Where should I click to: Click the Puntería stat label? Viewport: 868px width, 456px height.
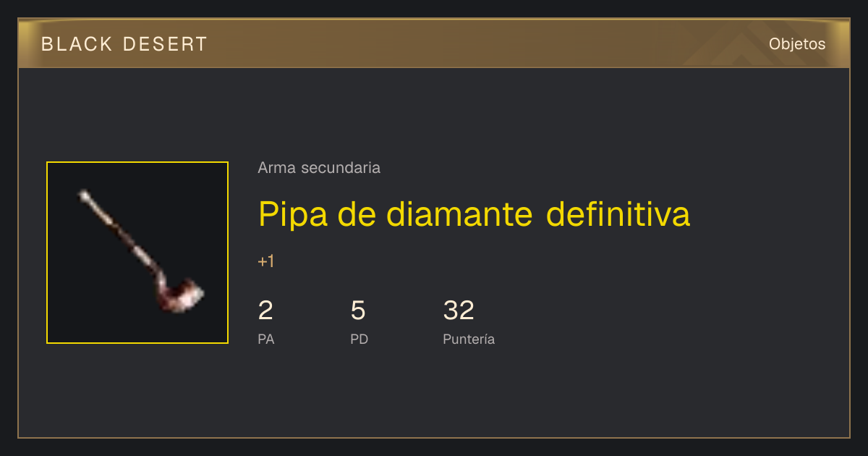(469, 339)
